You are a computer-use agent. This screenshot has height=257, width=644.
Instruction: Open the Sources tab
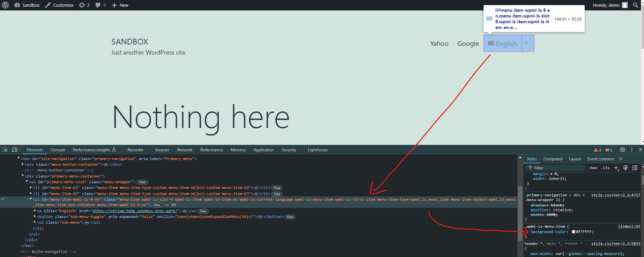162,150
